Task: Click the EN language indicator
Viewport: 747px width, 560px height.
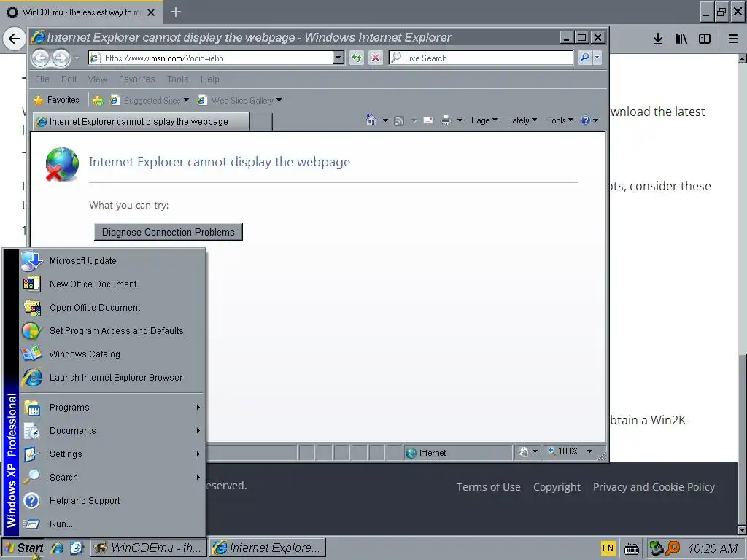Action: (x=608, y=548)
